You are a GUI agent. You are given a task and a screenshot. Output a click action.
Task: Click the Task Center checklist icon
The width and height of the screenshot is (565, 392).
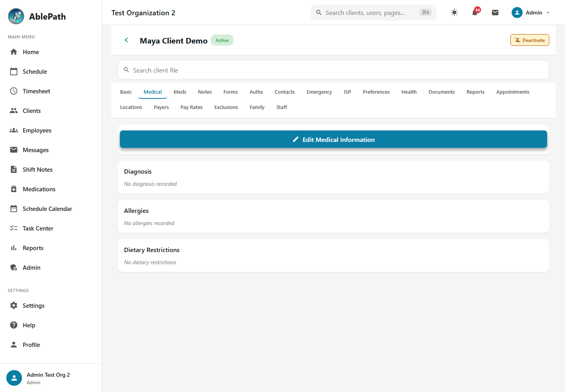[14, 228]
